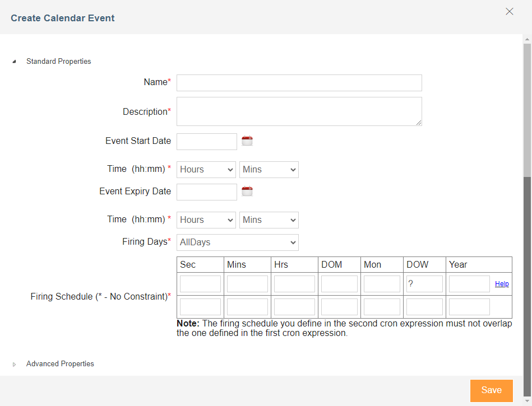
Task: Open the Firing Days AllDays dropdown
Action: tap(238, 242)
